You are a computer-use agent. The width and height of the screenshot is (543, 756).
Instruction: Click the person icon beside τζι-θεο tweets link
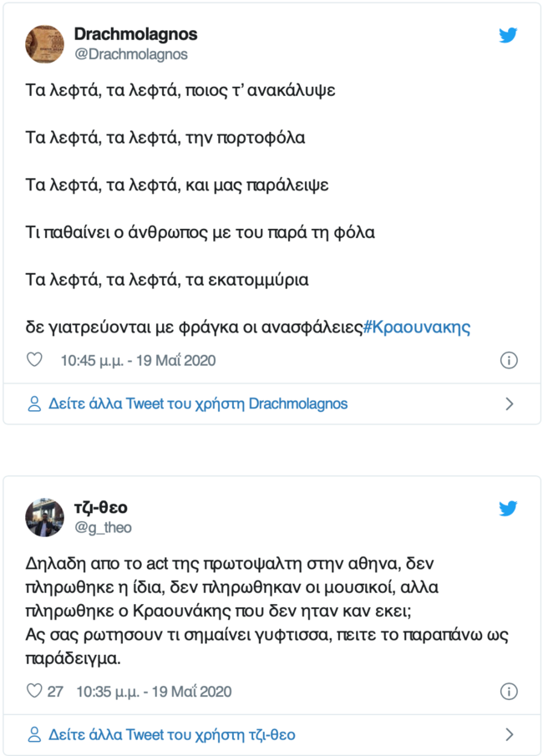click(x=34, y=735)
